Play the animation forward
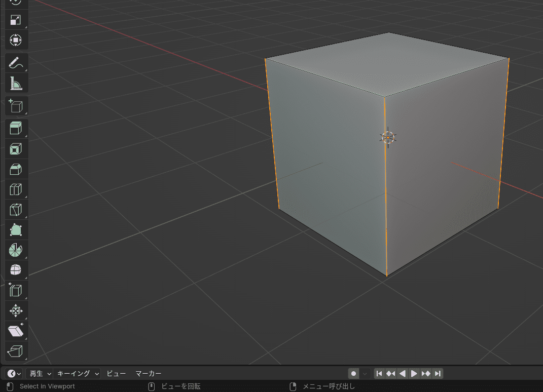Screen dimensions: 543x392 (x=414, y=373)
